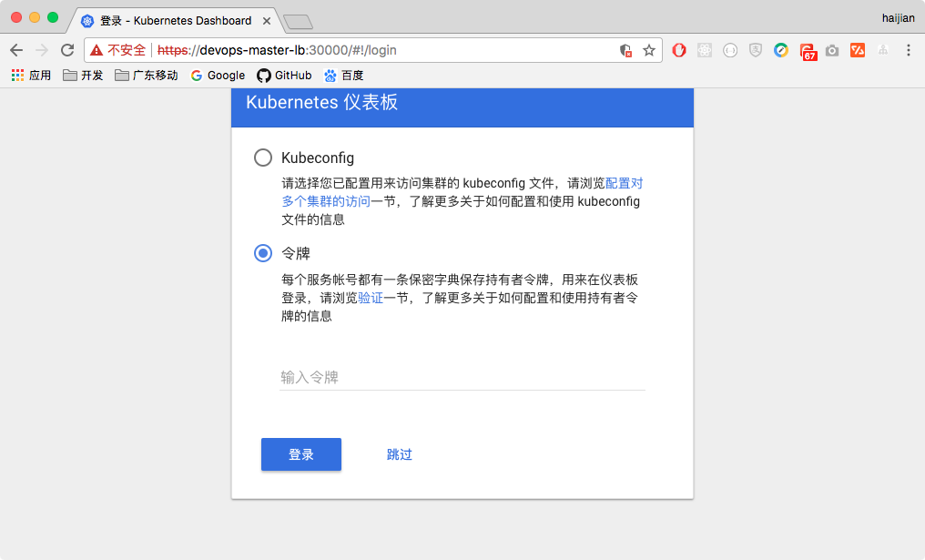This screenshot has width=925, height=560.
Task: Close the Kubernetes Dashboard tab
Action: [267, 21]
